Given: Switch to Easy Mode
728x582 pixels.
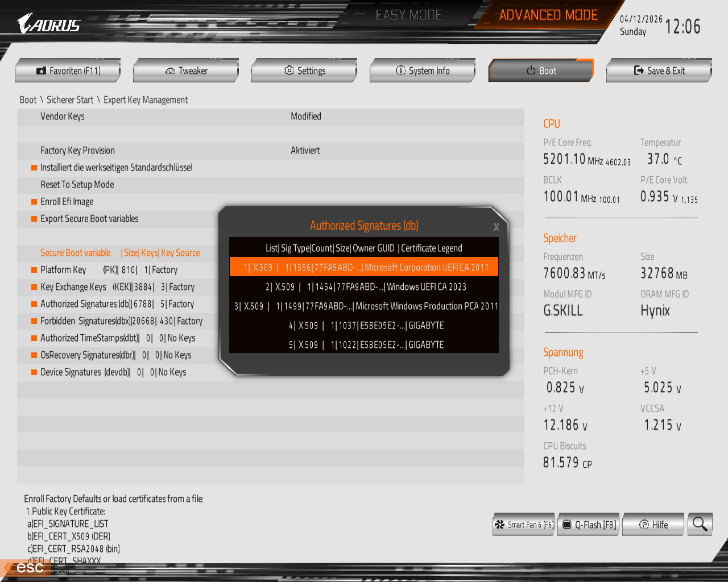Looking at the screenshot, I should click(409, 15).
